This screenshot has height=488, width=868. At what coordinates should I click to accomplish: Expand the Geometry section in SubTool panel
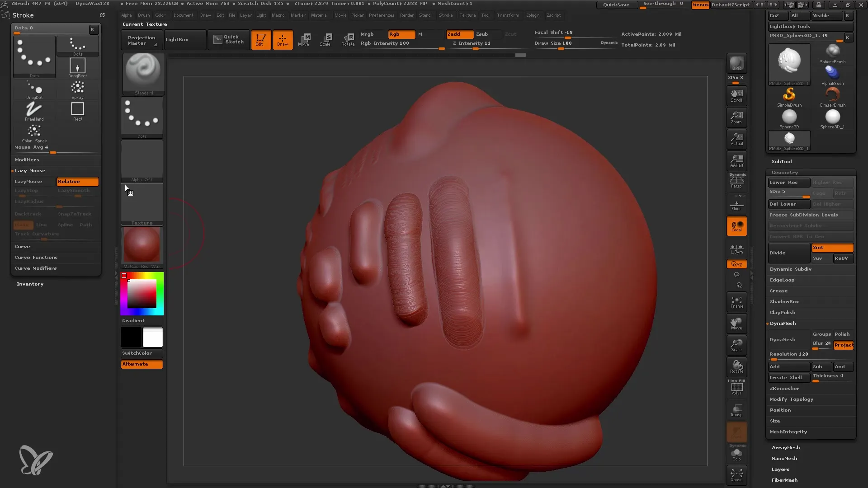(784, 172)
